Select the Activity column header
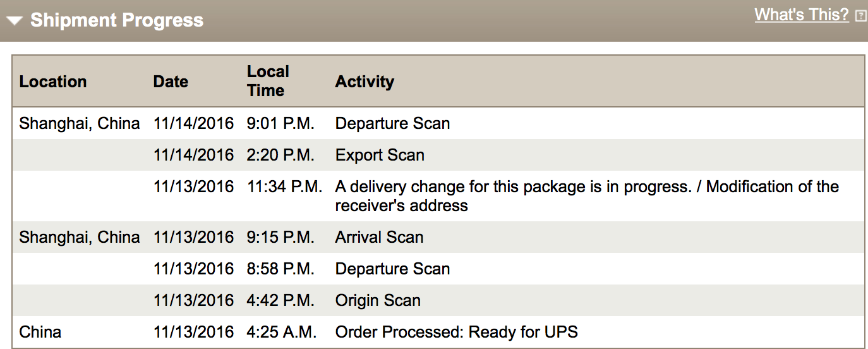The width and height of the screenshot is (868, 349). point(365,82)
